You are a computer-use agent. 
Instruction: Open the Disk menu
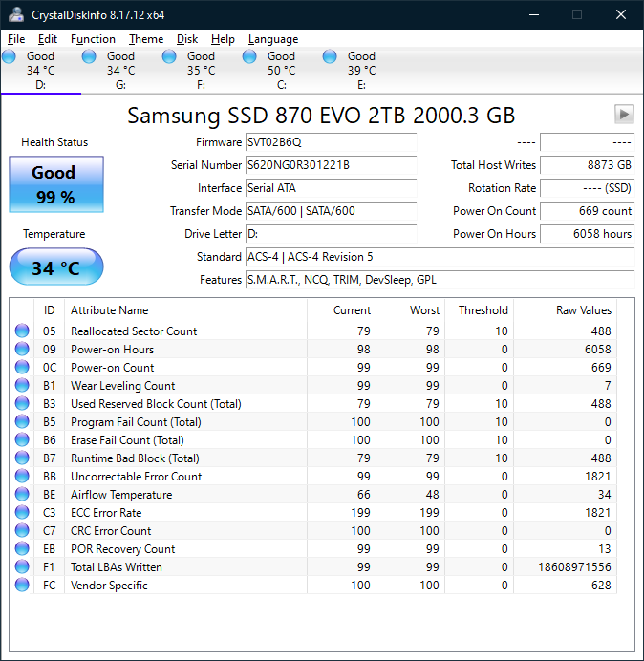(x=187, y=39)
